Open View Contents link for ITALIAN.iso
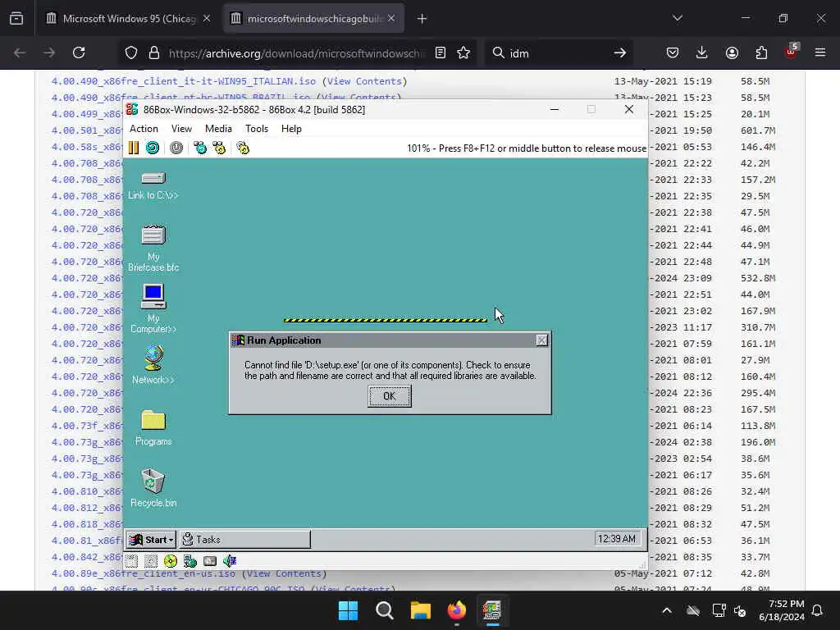840x630 pixels. (x=365, y=81)
